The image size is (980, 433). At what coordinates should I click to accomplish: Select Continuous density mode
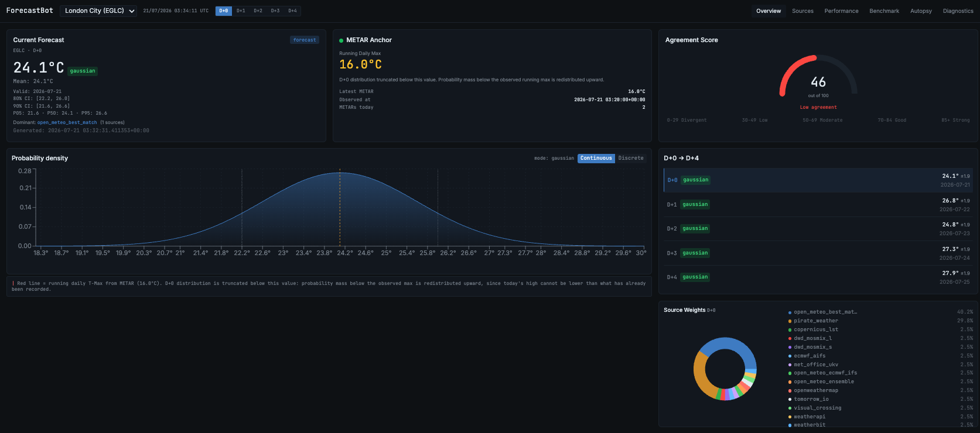point(596,158)
